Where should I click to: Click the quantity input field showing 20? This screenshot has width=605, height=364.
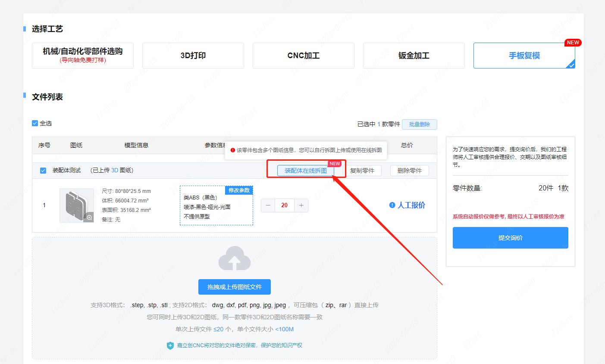(x=285, y=205)
